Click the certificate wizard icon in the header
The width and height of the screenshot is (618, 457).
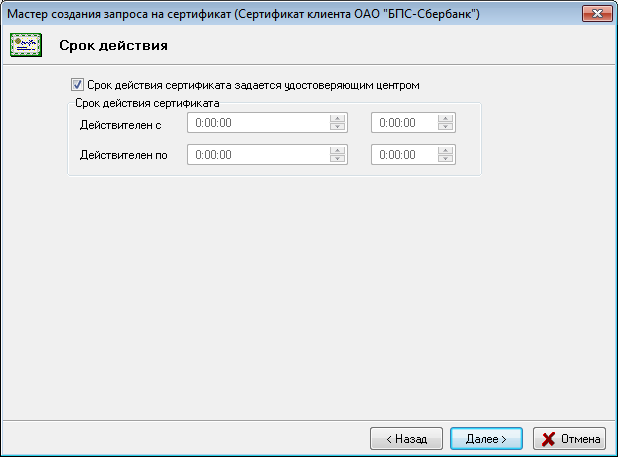25,46
